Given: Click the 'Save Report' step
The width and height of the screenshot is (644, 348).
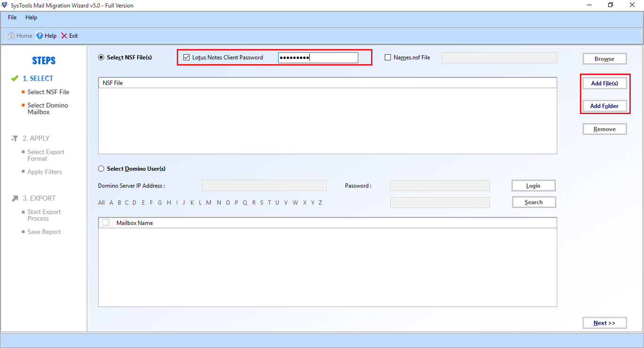Looking at the screenshot, I should tap(44, 232).
